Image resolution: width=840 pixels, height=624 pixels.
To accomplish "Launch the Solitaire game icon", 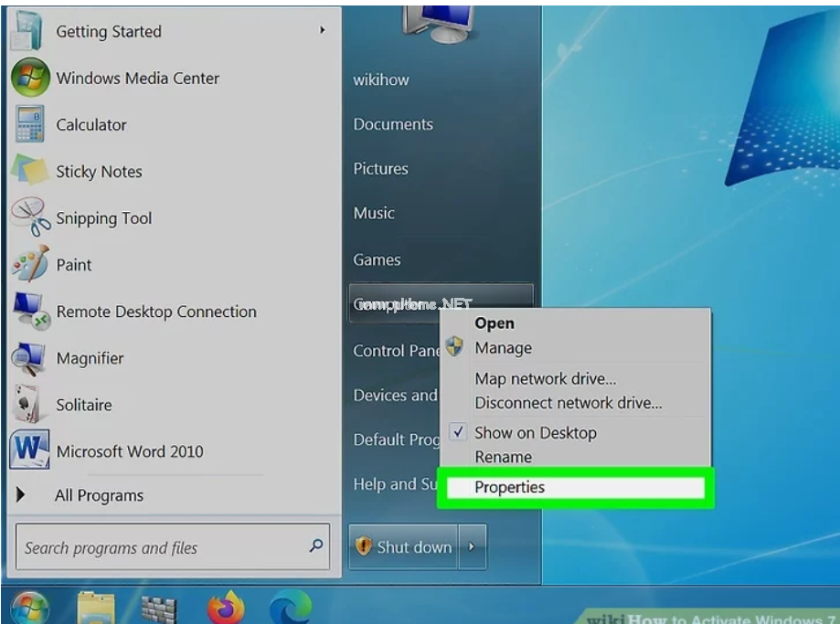I will 29,406.
